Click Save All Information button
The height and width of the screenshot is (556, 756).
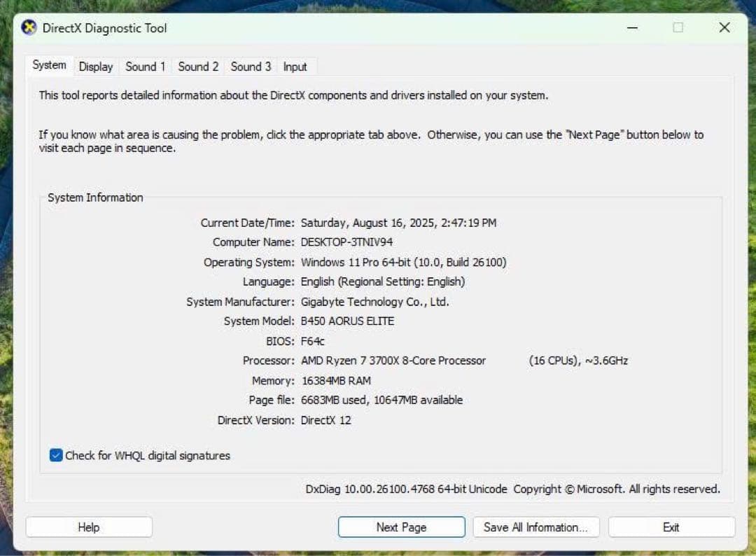pyautogui.click(x=536, y=527)
